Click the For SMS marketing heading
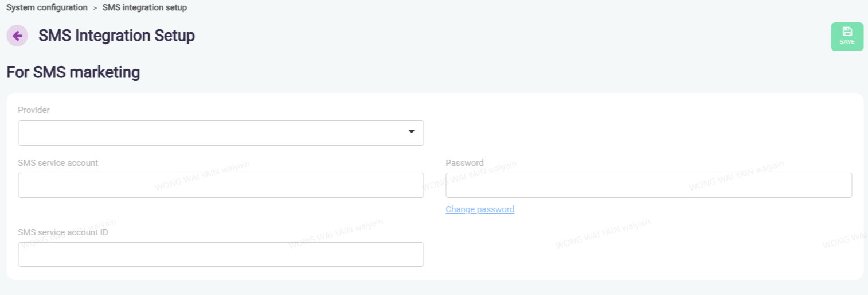 [x=73, y=73]
